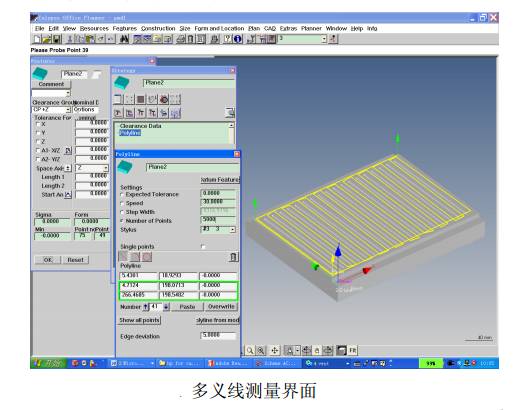
Task: Select the Speed radio option
Action: 122,203
